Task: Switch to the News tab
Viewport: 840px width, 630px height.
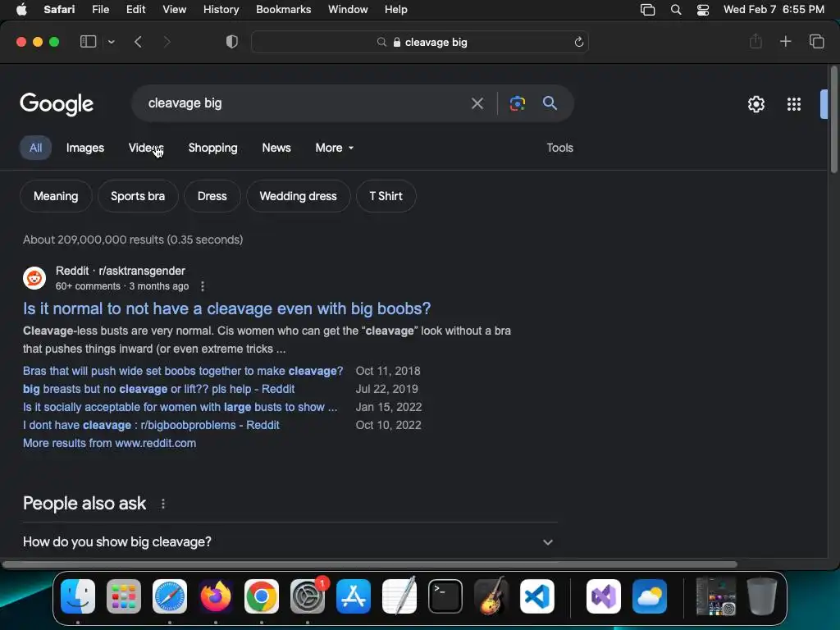Action: (x=276, y=148)
